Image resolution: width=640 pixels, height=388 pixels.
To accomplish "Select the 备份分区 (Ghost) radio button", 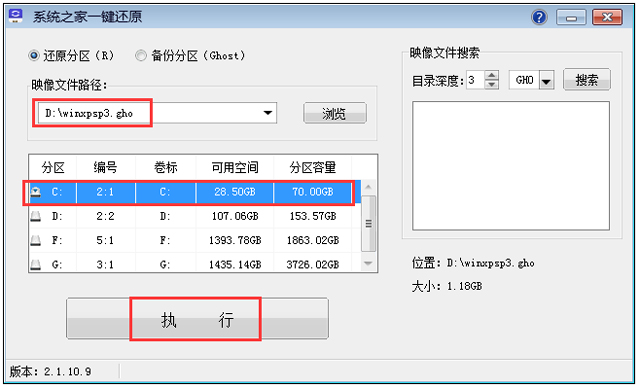I will (141, 55).
